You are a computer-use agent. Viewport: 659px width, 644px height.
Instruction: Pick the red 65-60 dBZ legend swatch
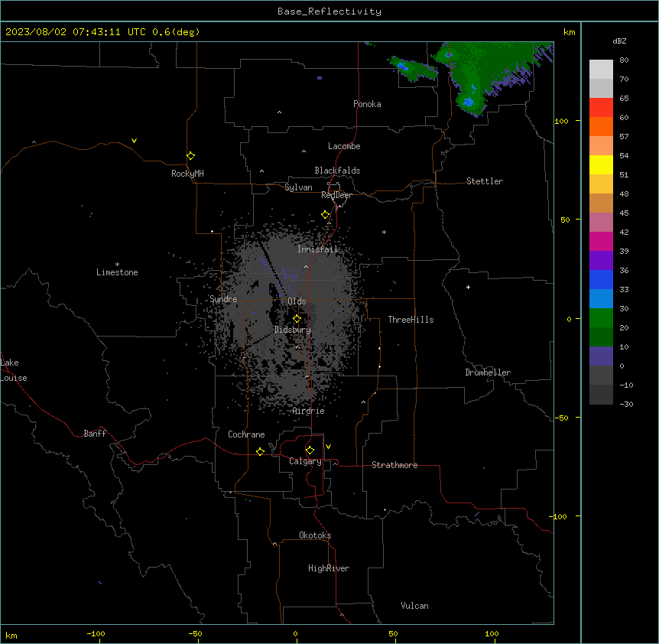601,107
